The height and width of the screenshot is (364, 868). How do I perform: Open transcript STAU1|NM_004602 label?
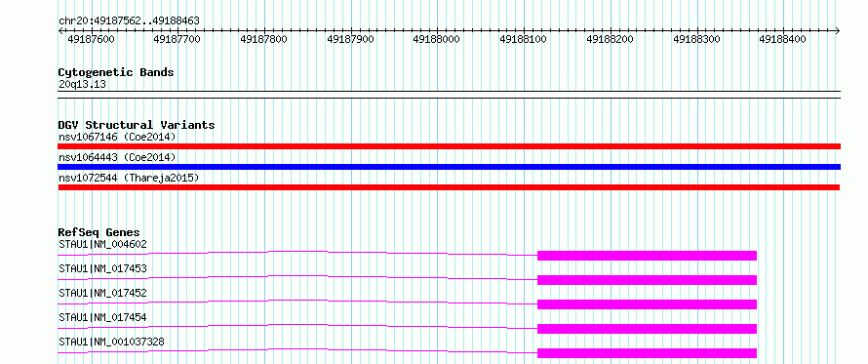(102, 244)
